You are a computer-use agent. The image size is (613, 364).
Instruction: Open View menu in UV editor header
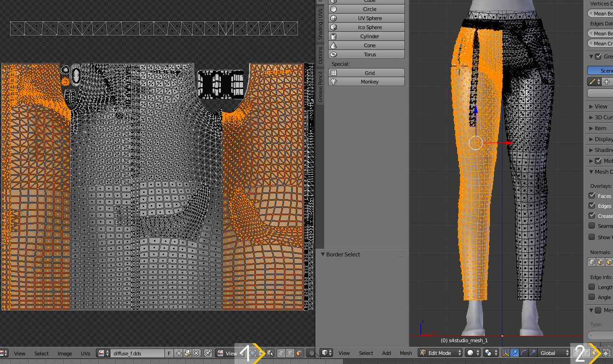(20, 353)
